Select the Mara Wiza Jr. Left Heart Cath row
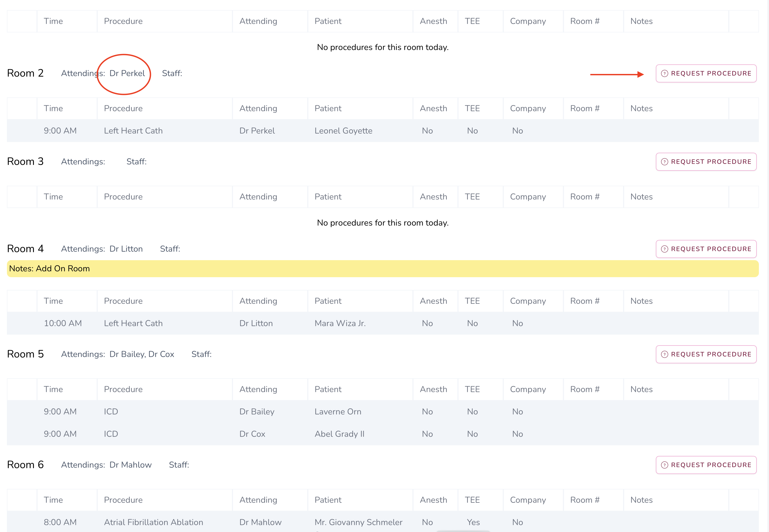Screen dimensions: 769x532 pyautogui.click(x=340, y=323)
